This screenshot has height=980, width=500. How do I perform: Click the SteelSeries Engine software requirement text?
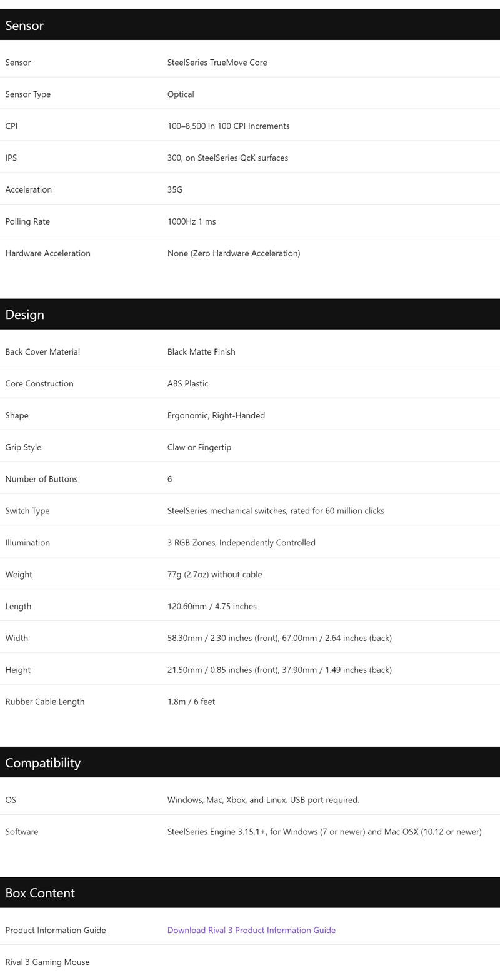[x=324, y=832]
